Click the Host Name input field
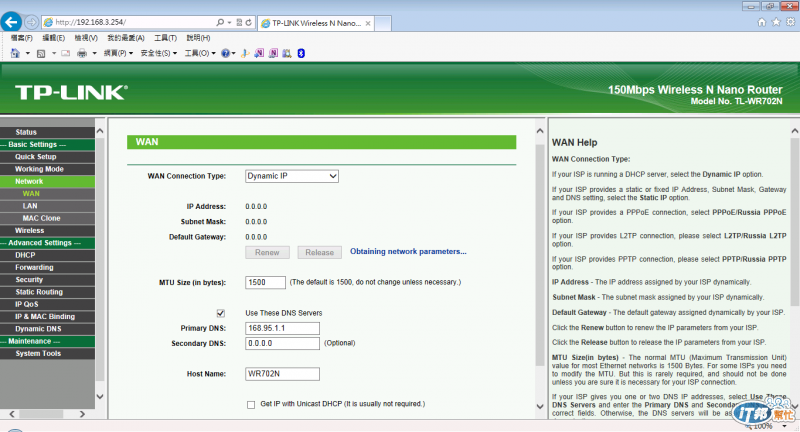The width and height of the screenshot is (800, 432). coord(283,374)
